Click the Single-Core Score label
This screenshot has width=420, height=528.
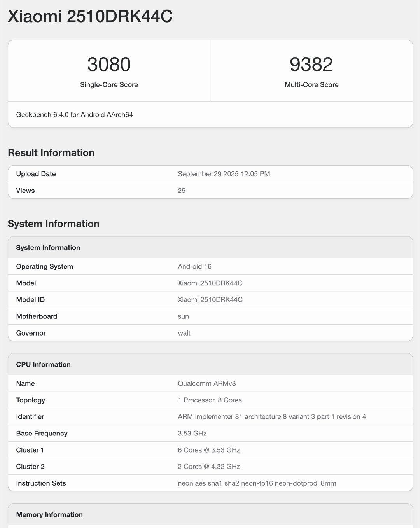click(109, 85)
